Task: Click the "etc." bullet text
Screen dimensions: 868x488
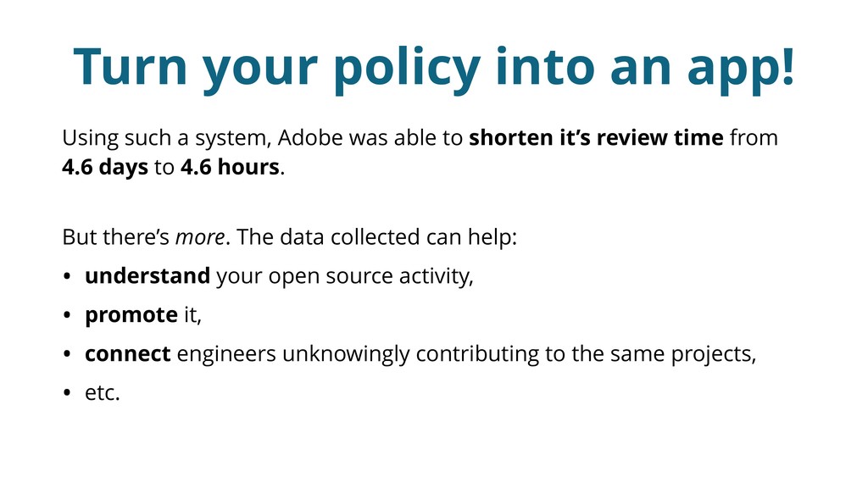Action: 103,392
